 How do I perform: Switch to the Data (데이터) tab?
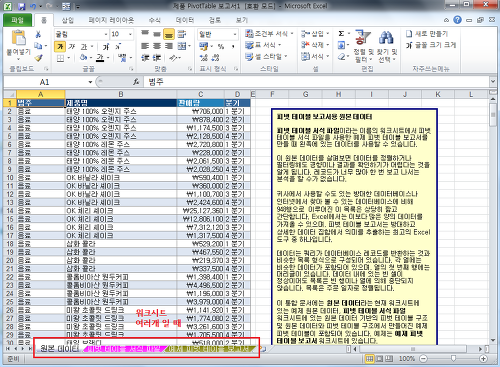tap(185, 20)
